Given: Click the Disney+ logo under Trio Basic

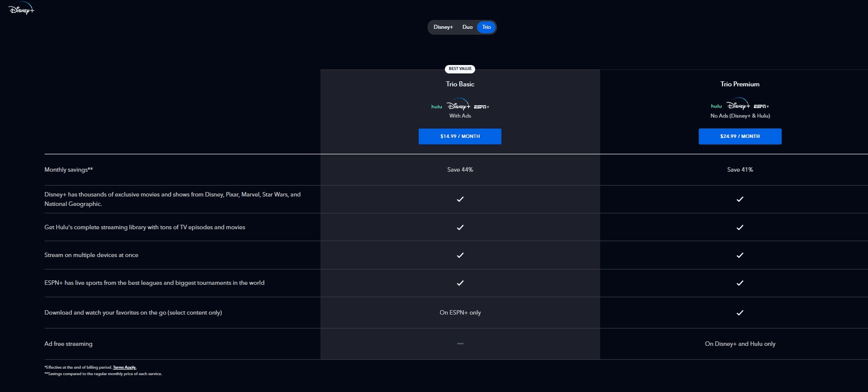Looking at the screenshot, I should 459,105.
